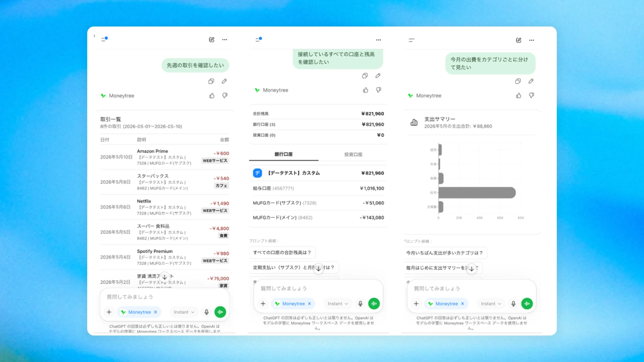Start voice mode in middle panel
Viewport: 644px width, 362px height.
pyautogui.click(x=374, y=304)
